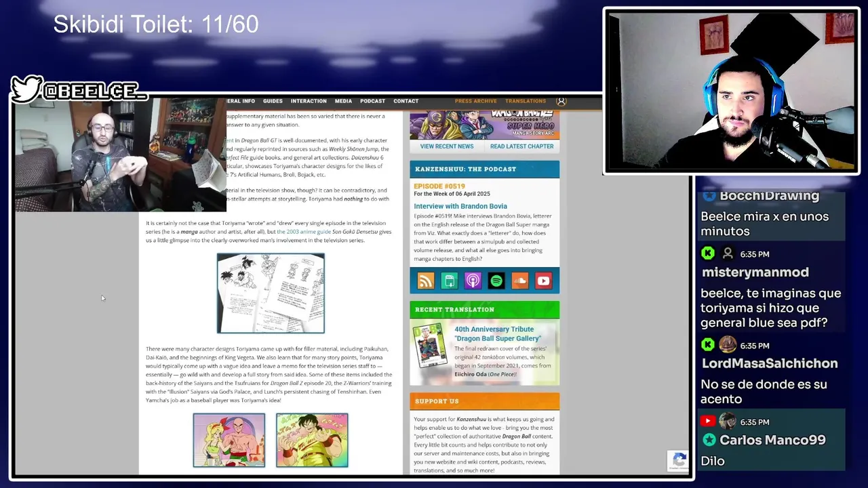The width and height of the screenshot is (868, 488).
Task: Click the user account icon in navigation bar
Action: (561, 101)
